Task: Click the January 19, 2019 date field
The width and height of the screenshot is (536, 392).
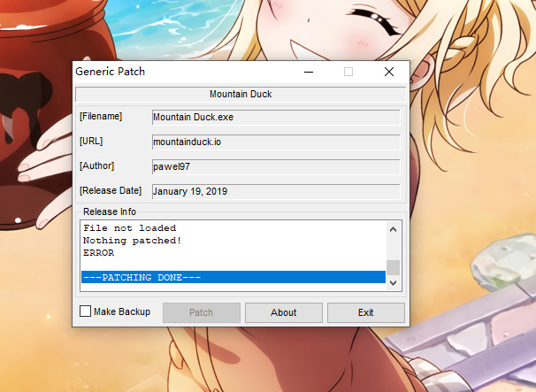Action: click(275, 190)
